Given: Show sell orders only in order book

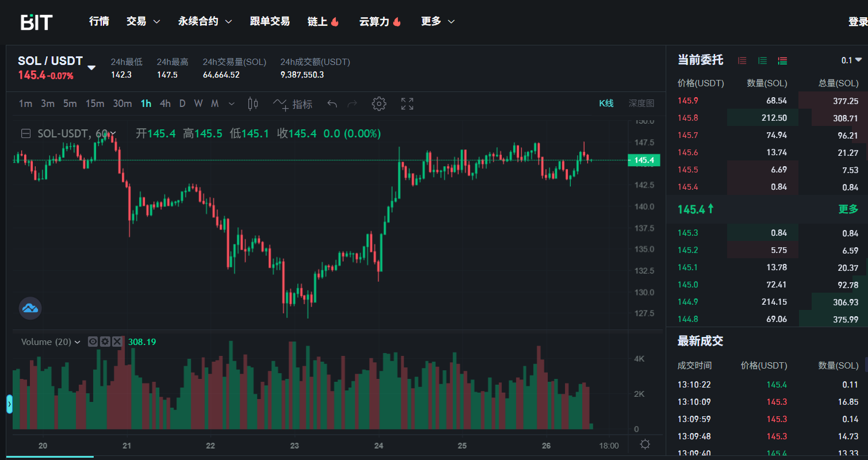Looking at the screenshot, I should (x=742, y=60).
